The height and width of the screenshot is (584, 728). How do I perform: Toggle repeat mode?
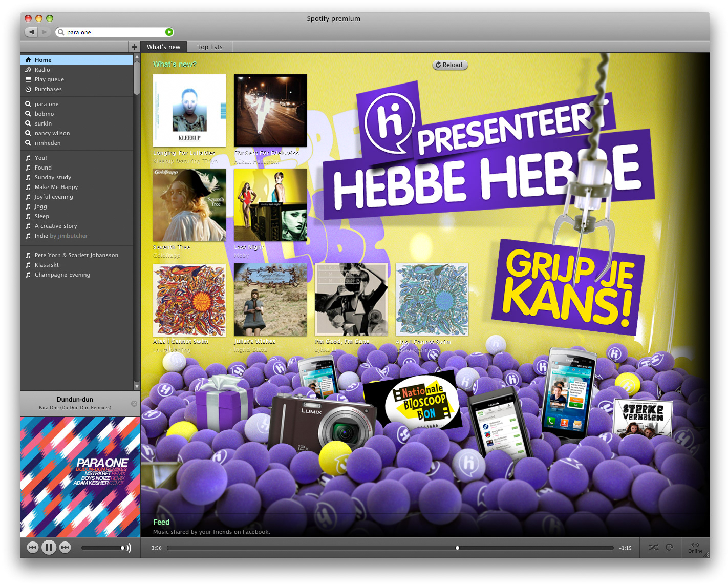[x=669, y=548]
